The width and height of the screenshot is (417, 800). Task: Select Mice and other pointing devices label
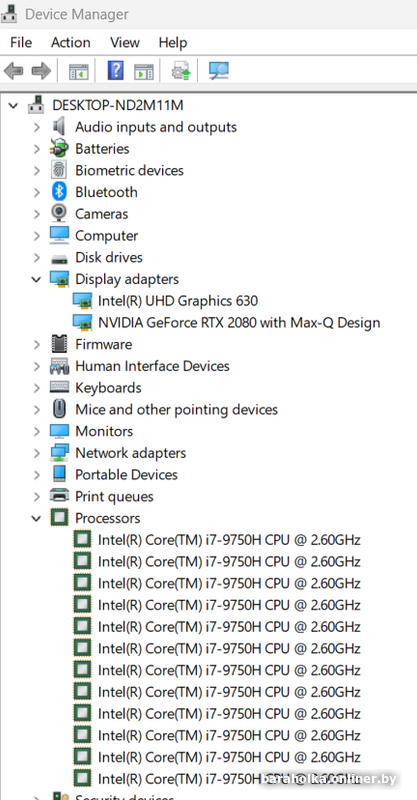click(x=177, y=410)
